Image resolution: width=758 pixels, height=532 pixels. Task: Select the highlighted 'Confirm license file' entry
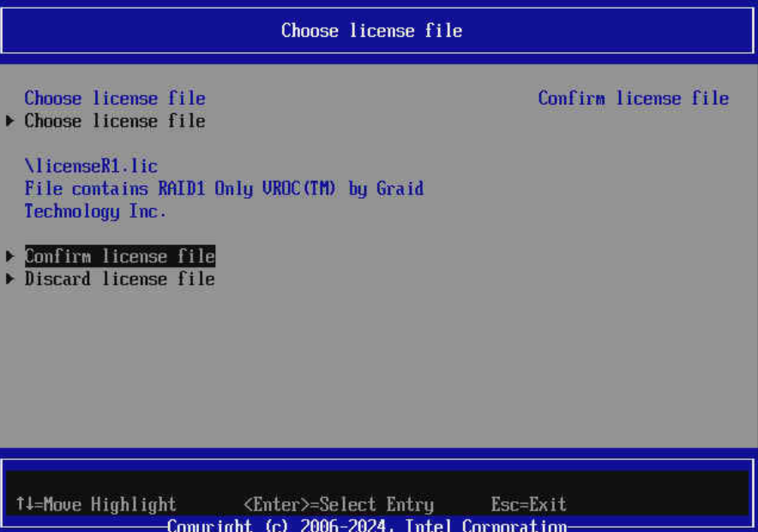[120, 256]
